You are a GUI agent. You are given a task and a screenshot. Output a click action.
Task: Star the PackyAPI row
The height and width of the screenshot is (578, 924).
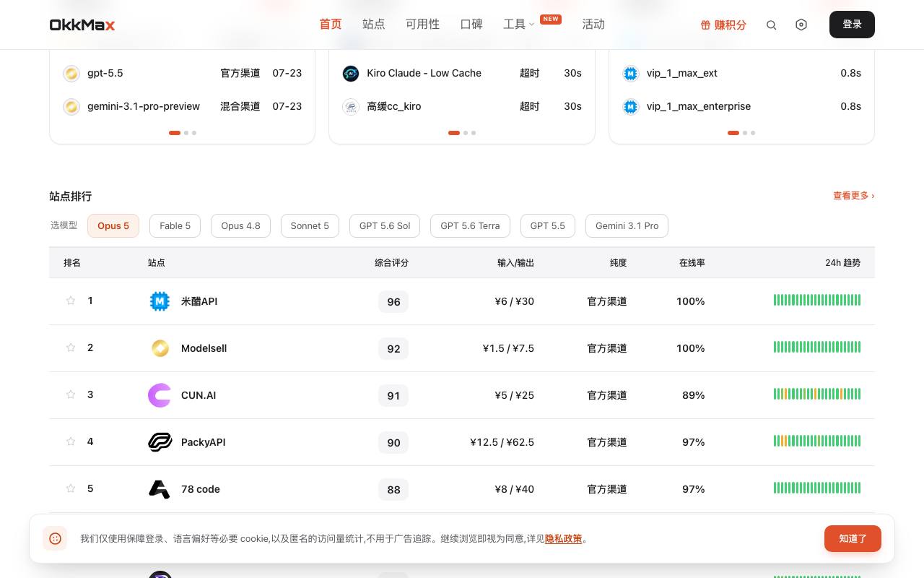click(x=71, y=441)
